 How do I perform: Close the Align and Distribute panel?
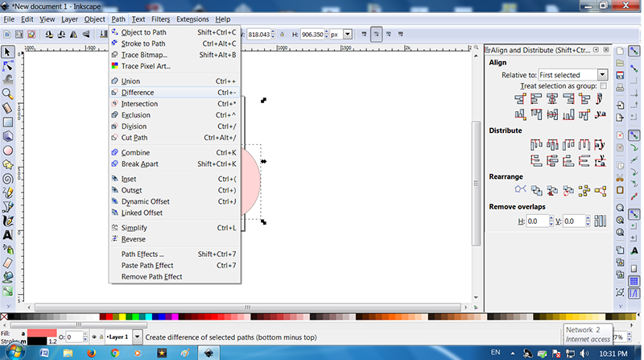(606, 50)
